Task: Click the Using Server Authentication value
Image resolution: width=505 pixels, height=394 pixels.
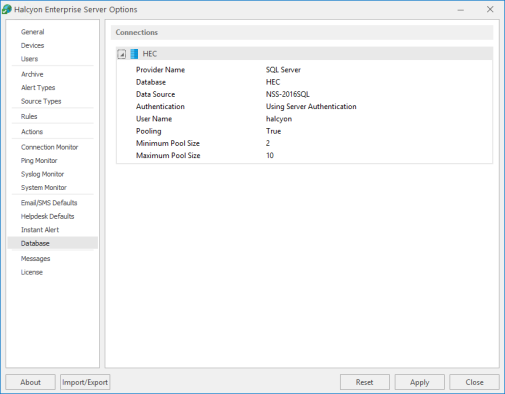Action: tap(311, 106)
